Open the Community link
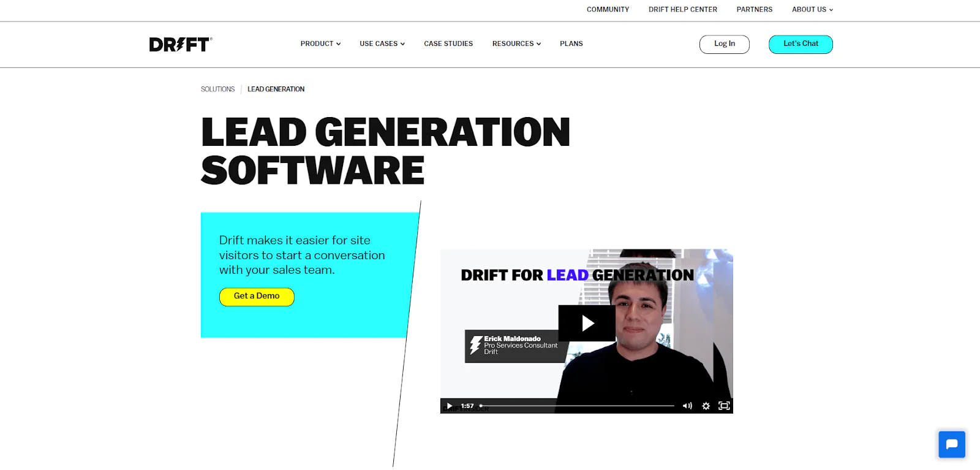The width and height of the screenshot is (980, 470). (x=608, y=9)
